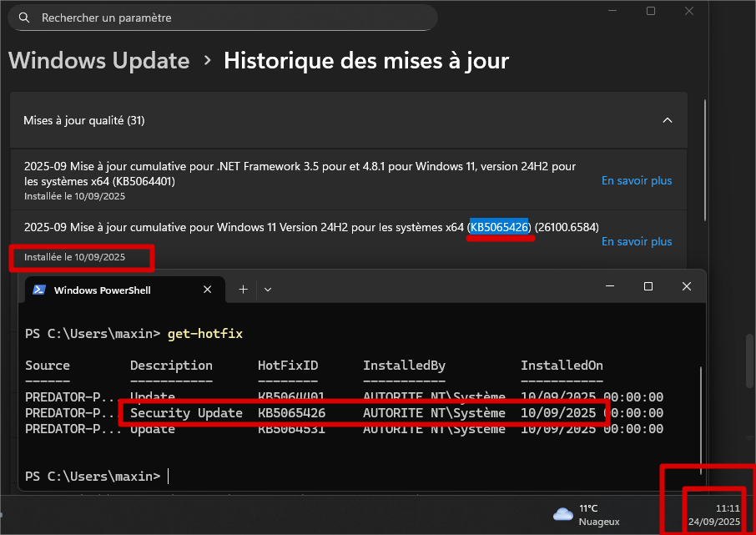This screenshot has width=756, height=535.
Task: Maximize the Settings window
Action: [x=651, y=11]
